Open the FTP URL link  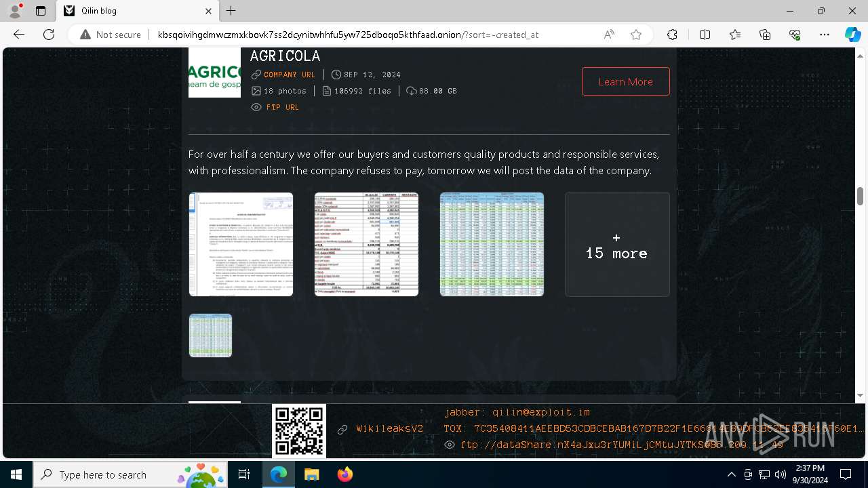point(283,107)
